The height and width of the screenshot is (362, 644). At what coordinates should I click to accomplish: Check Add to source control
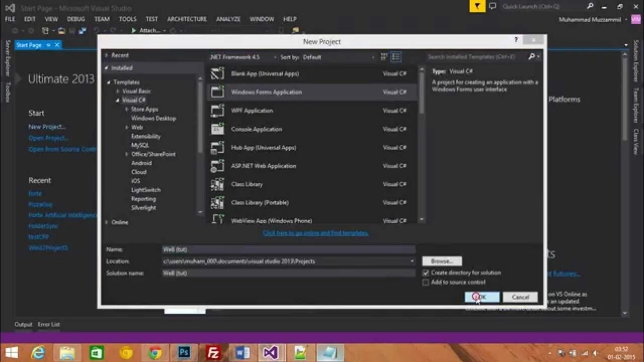(426, 282)
